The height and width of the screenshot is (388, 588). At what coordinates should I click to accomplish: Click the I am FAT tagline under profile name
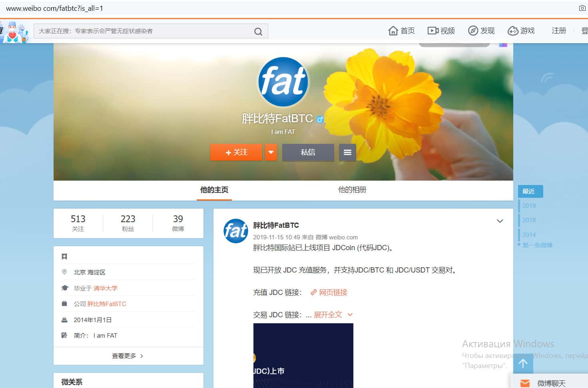(x=283, y=132)
